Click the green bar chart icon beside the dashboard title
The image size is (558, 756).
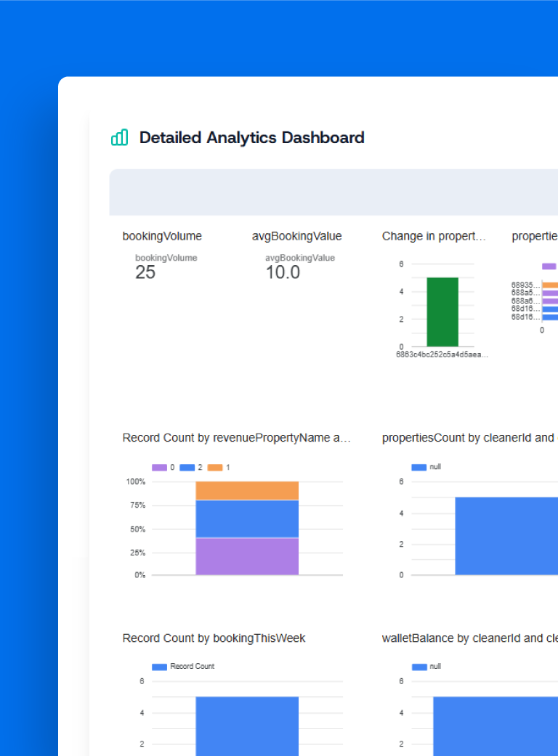click(119, 137)
